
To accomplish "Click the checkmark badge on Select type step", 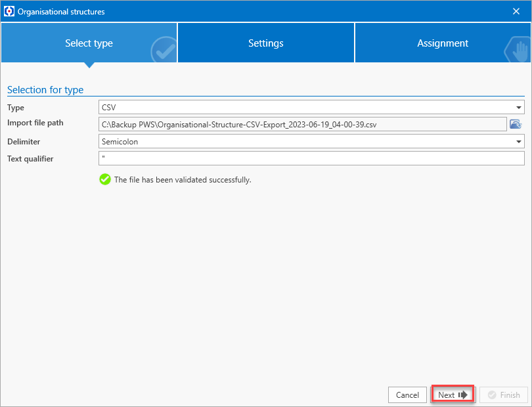I will [164, 50].
